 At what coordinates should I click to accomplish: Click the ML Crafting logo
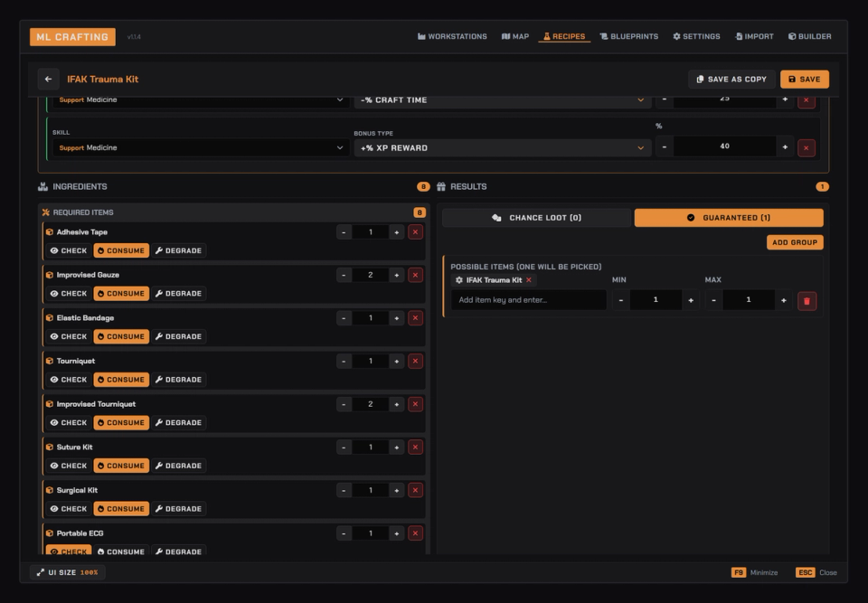tap(72, 37)
